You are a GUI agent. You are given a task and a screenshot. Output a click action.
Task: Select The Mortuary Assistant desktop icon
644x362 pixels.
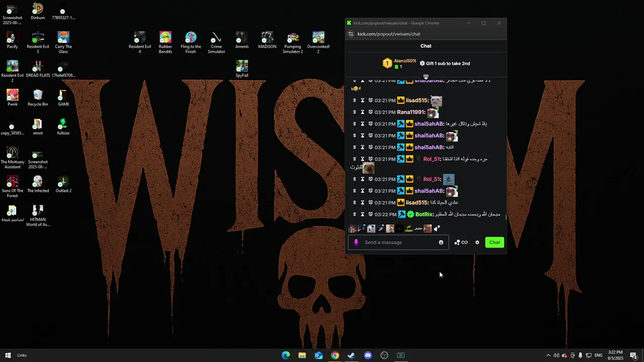(x=13, y=158)
